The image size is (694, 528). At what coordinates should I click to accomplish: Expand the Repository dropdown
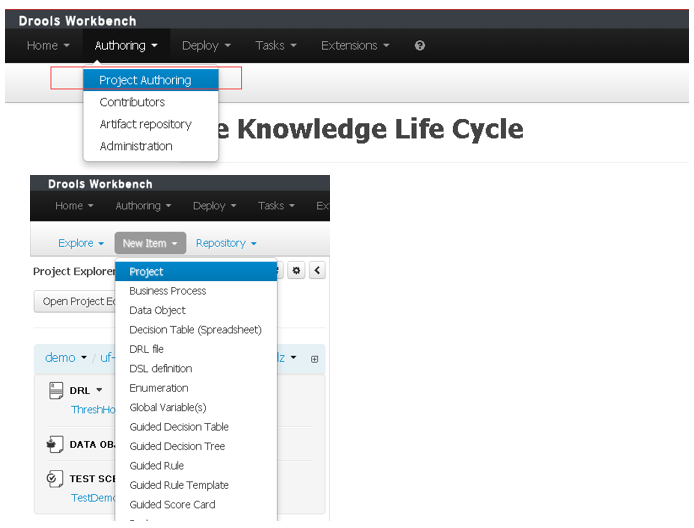point(226,243)
